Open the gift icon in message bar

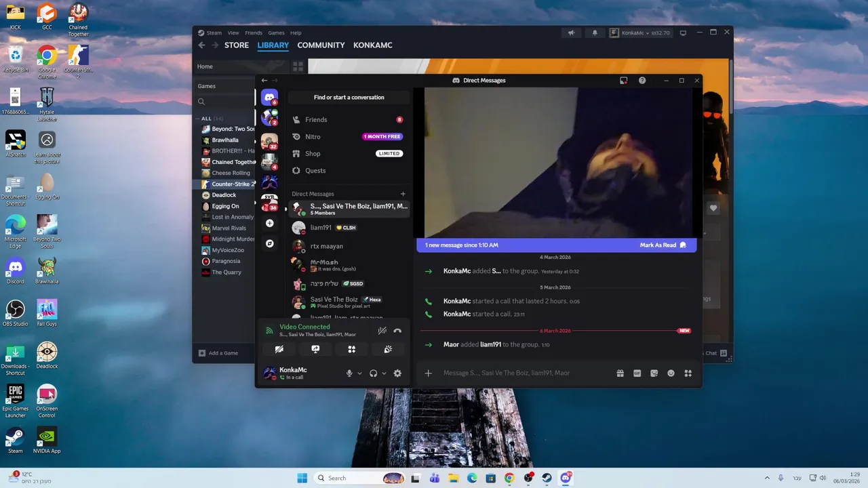tap(620, 373)
